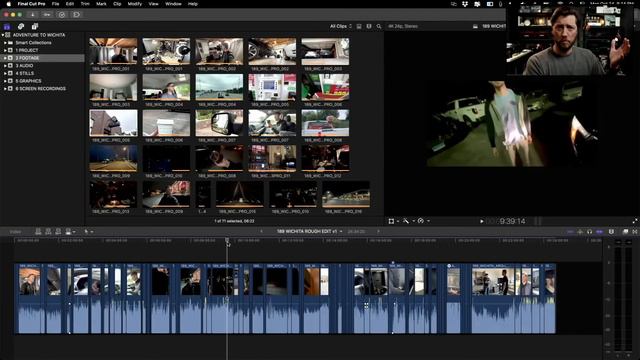Open the Dropbox menu bar icon
Viewport: 640px width, 360px height.
pos(465,4)
